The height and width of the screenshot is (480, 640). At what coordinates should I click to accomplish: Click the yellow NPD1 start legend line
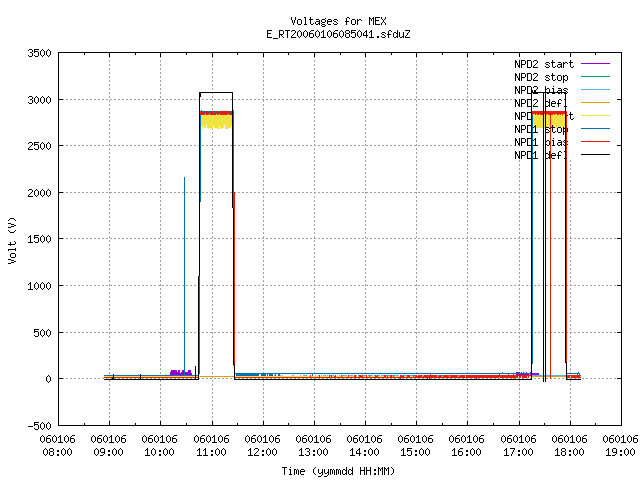595,116
